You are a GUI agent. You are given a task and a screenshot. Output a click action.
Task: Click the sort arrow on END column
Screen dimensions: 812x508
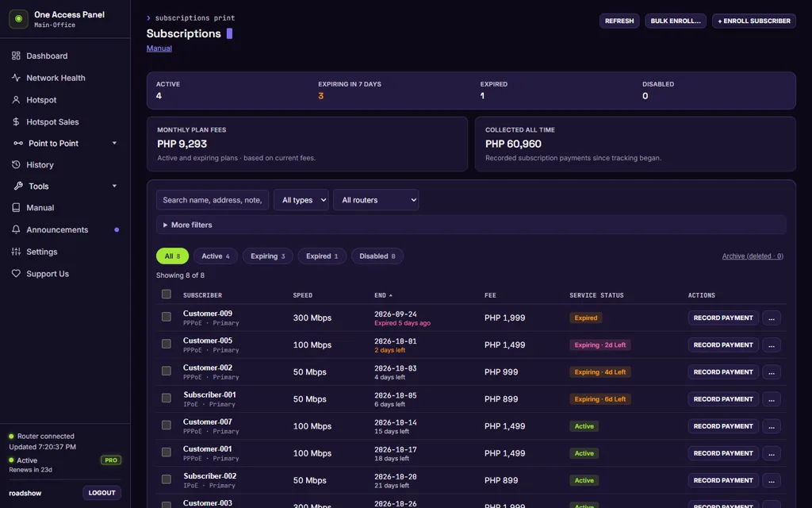pyautogui.click(x=390, y=295)
